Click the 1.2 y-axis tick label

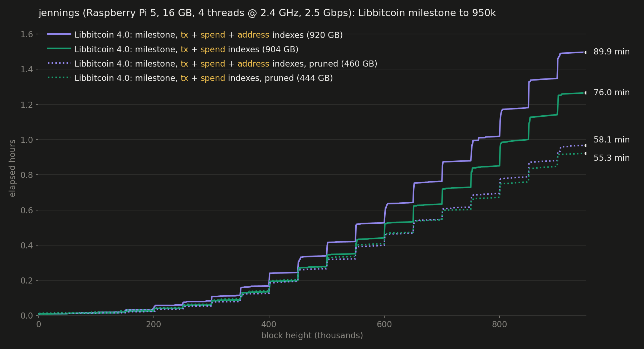[26, 105]
